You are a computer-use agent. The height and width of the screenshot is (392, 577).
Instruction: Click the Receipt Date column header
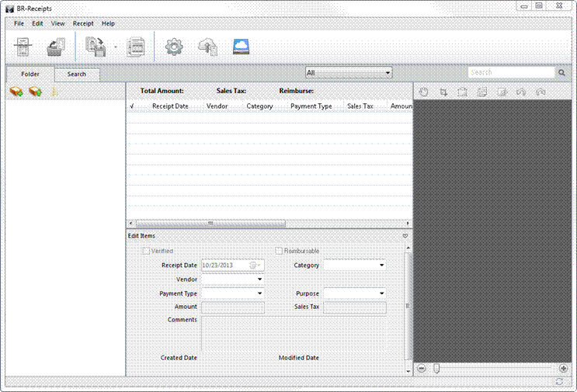[x=170, y=106]
